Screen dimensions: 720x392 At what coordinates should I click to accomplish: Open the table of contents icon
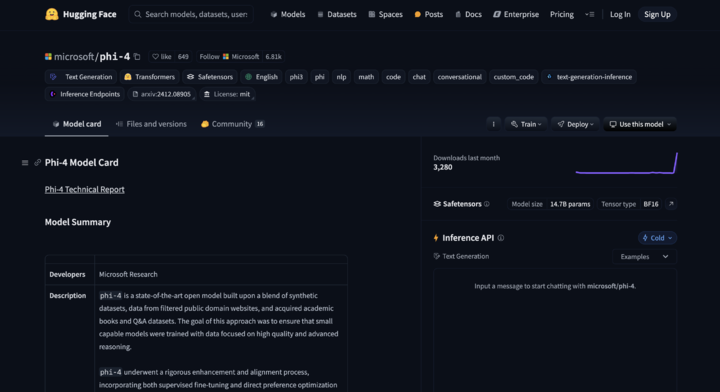coord(25,162)
